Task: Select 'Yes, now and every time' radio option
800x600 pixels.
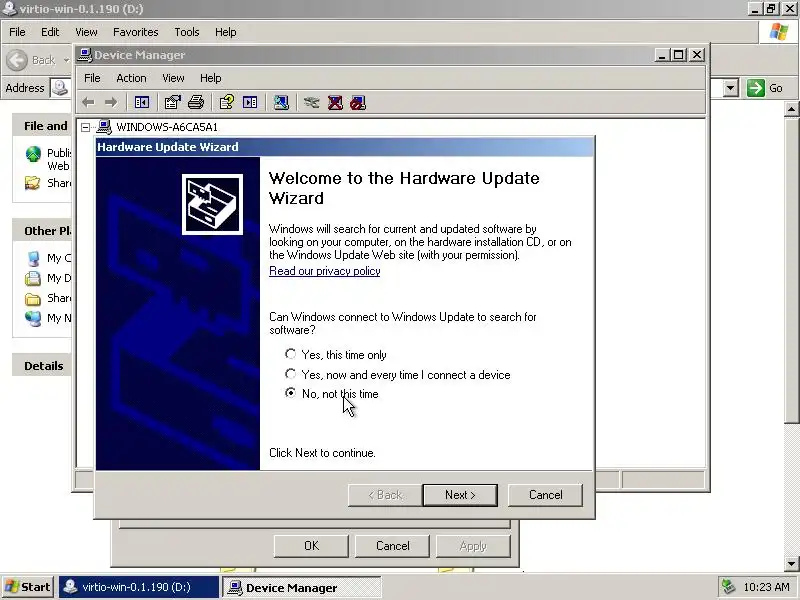Action: (290, 374)
